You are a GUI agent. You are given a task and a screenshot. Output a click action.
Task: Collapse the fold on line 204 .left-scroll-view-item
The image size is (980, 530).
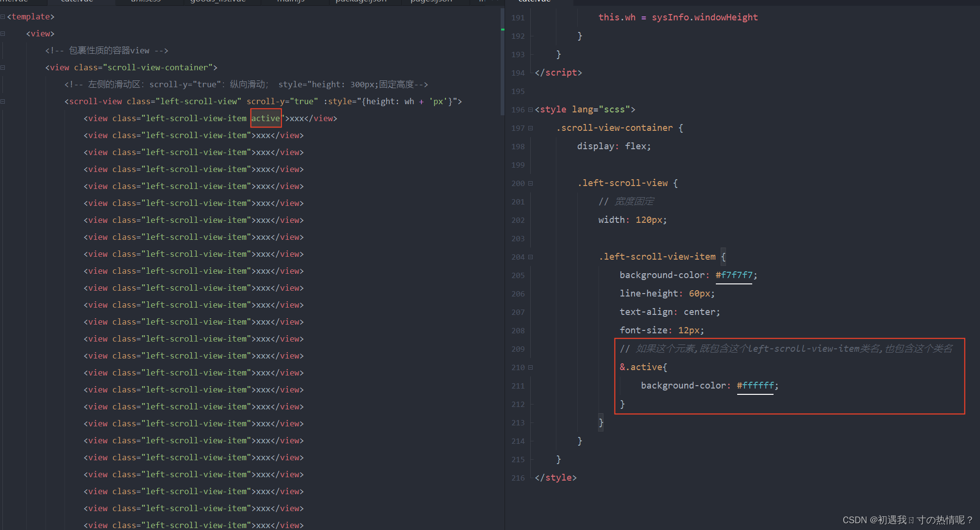coord(530,257)
